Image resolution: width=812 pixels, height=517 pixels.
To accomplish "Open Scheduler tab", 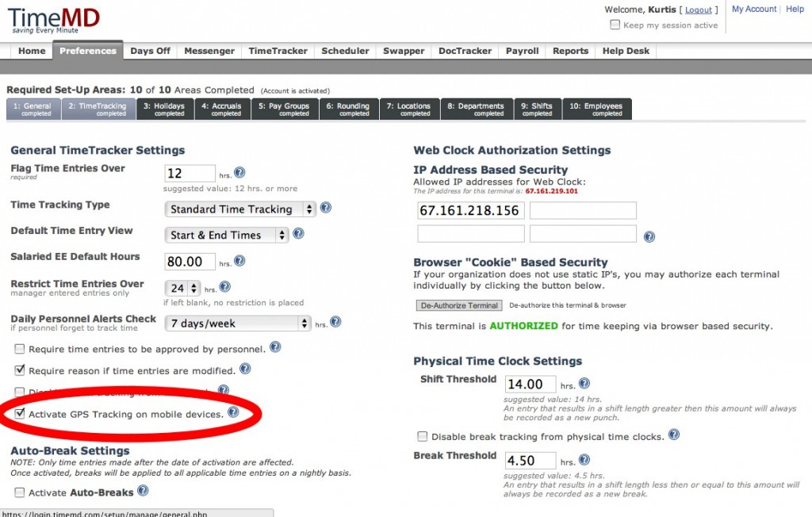I will 346,51.
